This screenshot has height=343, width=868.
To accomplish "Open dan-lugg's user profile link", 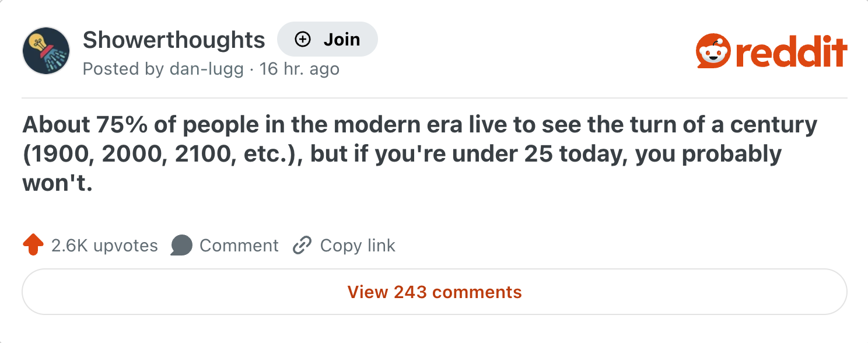I will click(x=206, y=69).
